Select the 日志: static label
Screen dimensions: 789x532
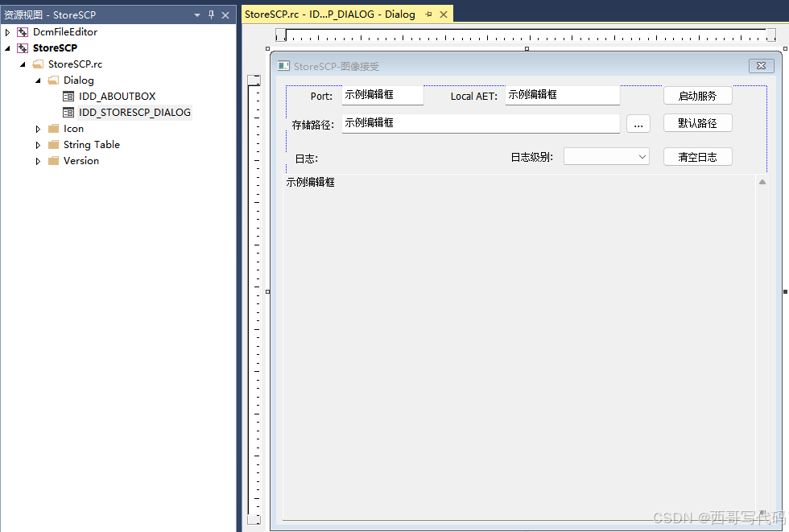point(307,159)
